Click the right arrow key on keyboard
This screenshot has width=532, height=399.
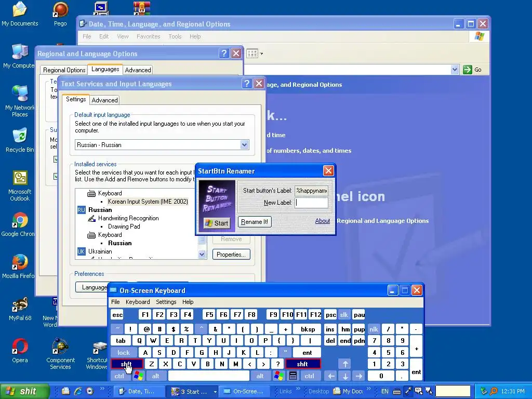[359, 376]
